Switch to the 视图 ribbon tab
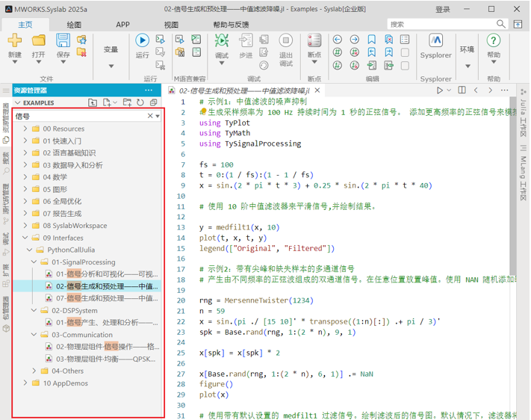The width and height of the screenshot is (531, 420). point(171,25)
